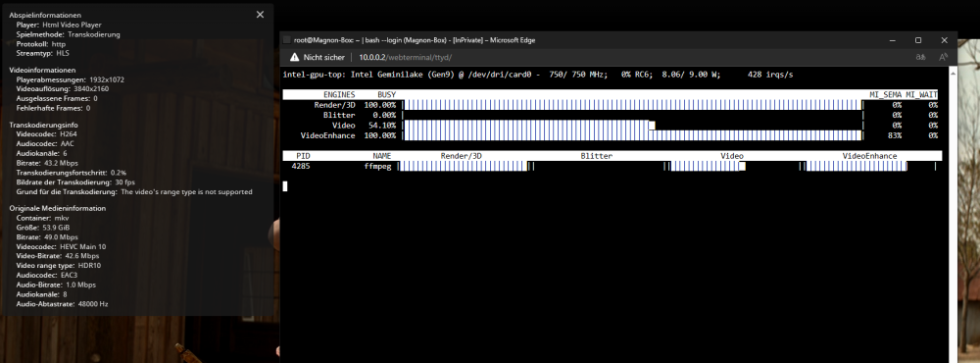The width and height of the screenshot is (980, 363).
Task: Click PID 4285 in the process table
Action: click(x=301, y=166)
